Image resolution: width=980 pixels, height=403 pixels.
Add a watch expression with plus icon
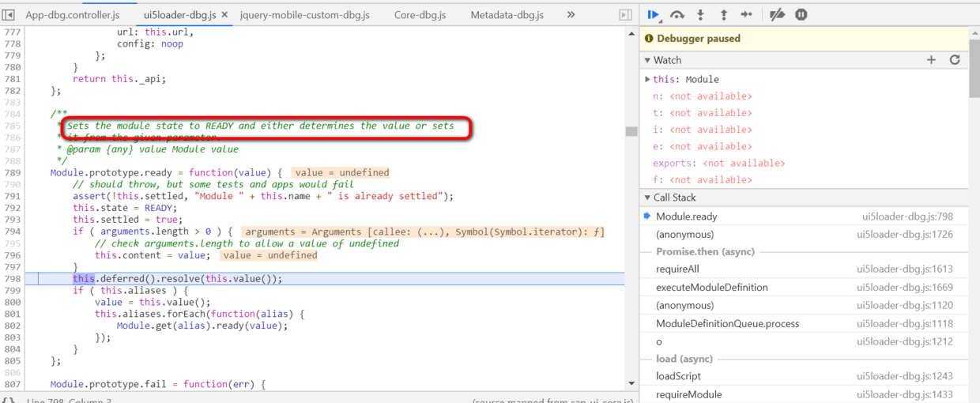click(x=931, y=60)
